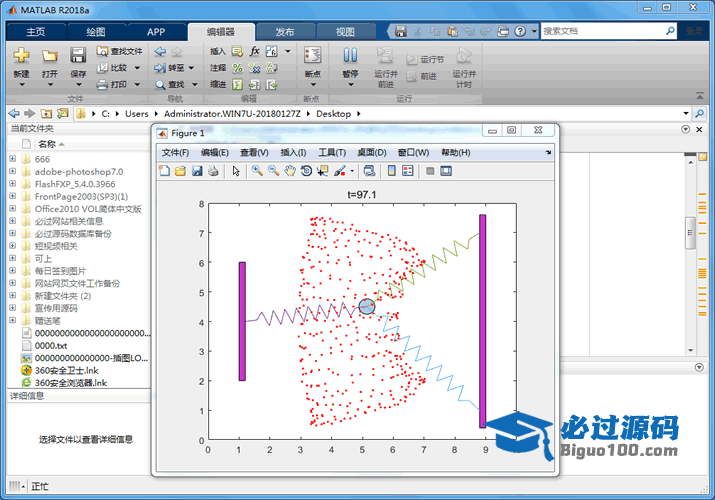Click the Open File icon in Figure 1 toolbar

181,171
